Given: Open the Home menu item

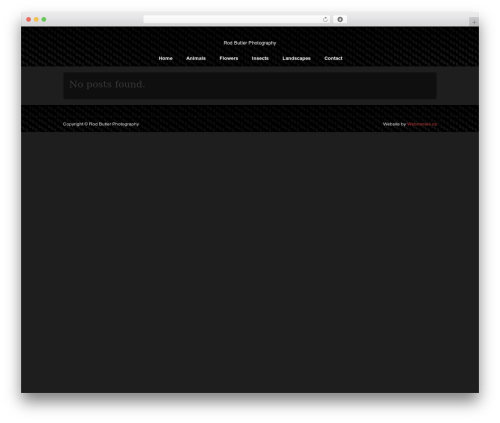Looking at the screenshot, I should 166,58.
